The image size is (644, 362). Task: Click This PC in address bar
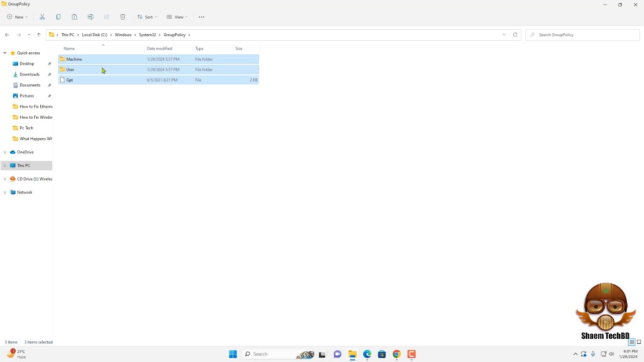[x=68, y=35]
